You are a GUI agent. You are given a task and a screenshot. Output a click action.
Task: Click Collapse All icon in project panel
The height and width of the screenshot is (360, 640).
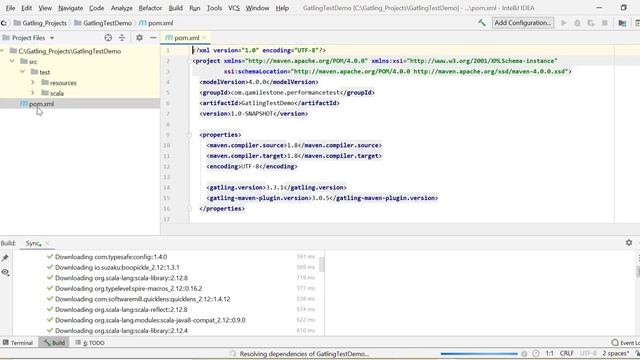122,38
